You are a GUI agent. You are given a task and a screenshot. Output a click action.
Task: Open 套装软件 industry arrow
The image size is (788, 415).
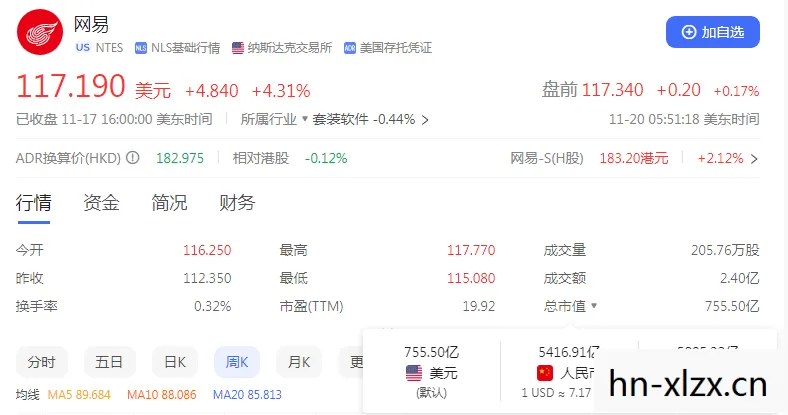pyautogui.click(x=425, y=120)
